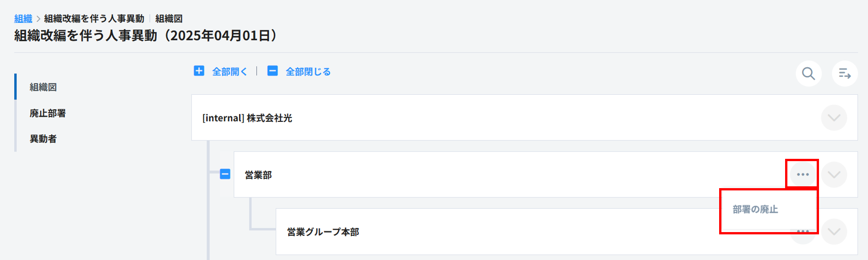868x260 pixels.
Task: Open three-dot menu for 営業グループ本部
Action: click(803, 232)
